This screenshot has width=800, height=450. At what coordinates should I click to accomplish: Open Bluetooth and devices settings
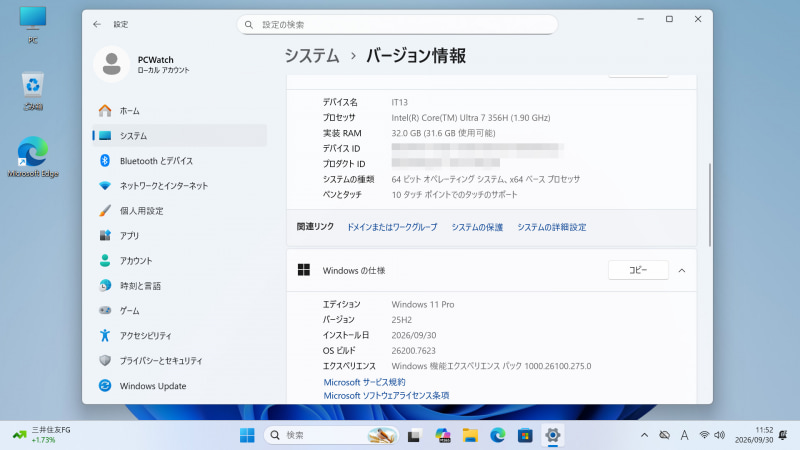[x=180, y=161]
